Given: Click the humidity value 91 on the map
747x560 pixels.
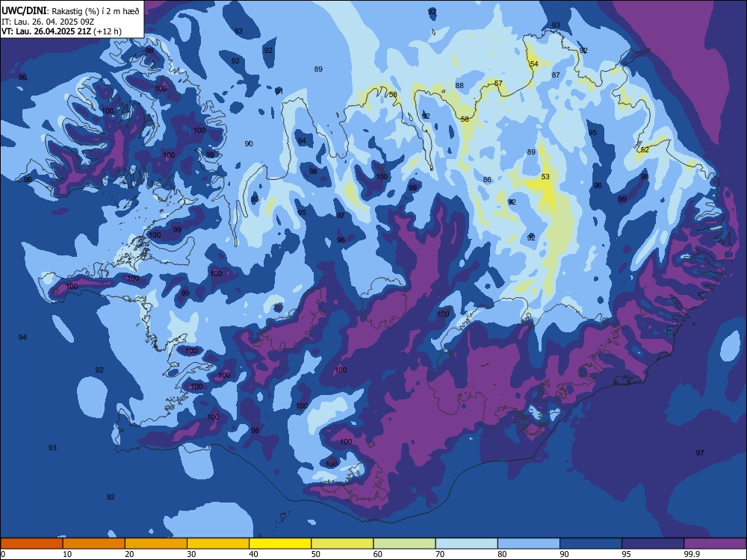Looking at the screenshot, I should 279,91.
